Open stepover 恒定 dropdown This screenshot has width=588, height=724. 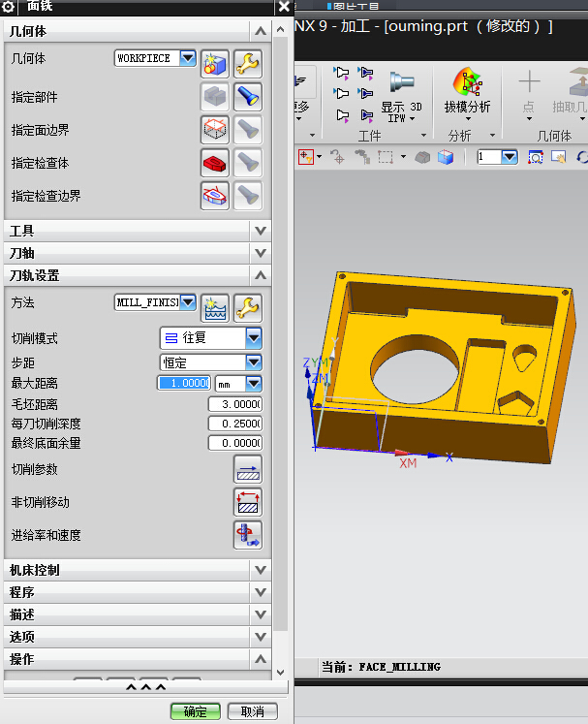[x=254, y=362]
